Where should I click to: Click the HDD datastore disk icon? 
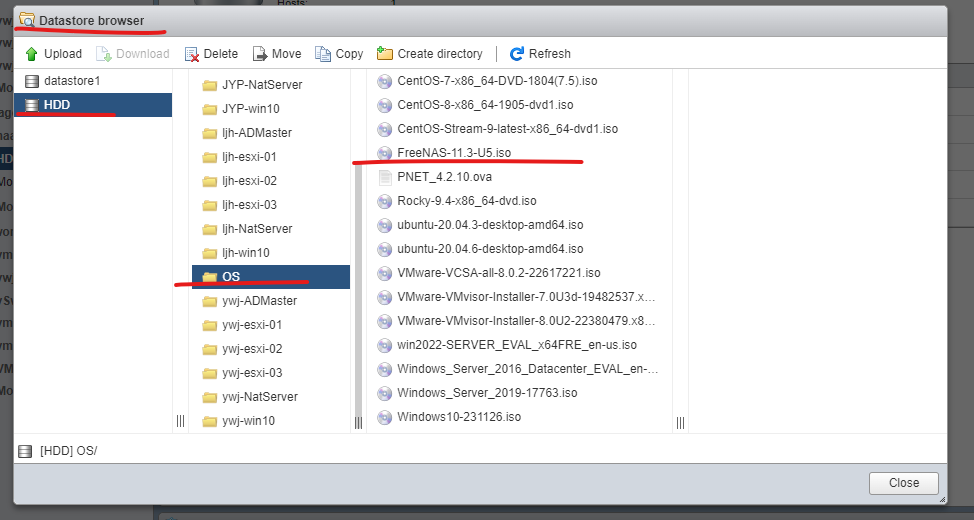pyautogui.click(x=32, y=105)
